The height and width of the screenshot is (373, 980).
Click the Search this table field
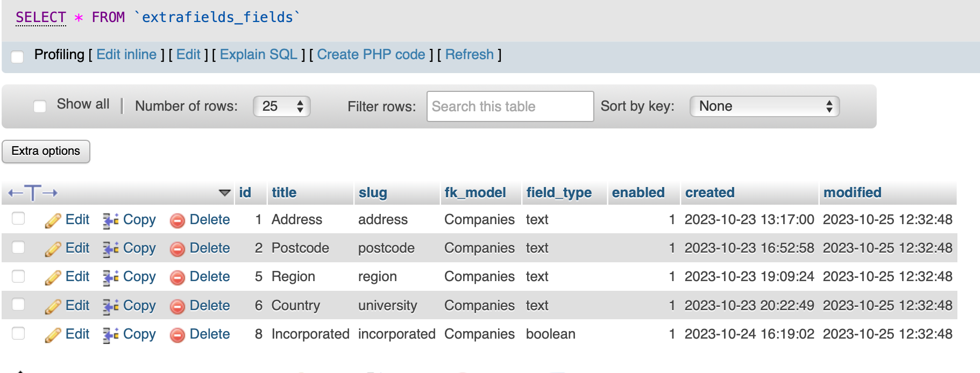[510, 106]
